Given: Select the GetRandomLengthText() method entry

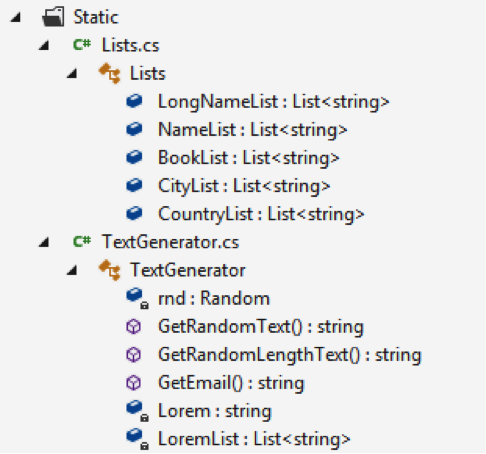Looking at the screenshot, I should coord(290,355).
